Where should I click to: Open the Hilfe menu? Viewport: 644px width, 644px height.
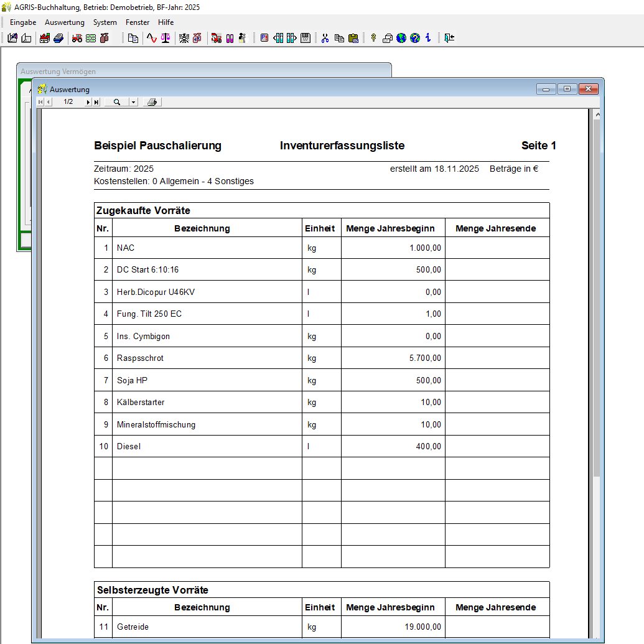tap(166, 22)
